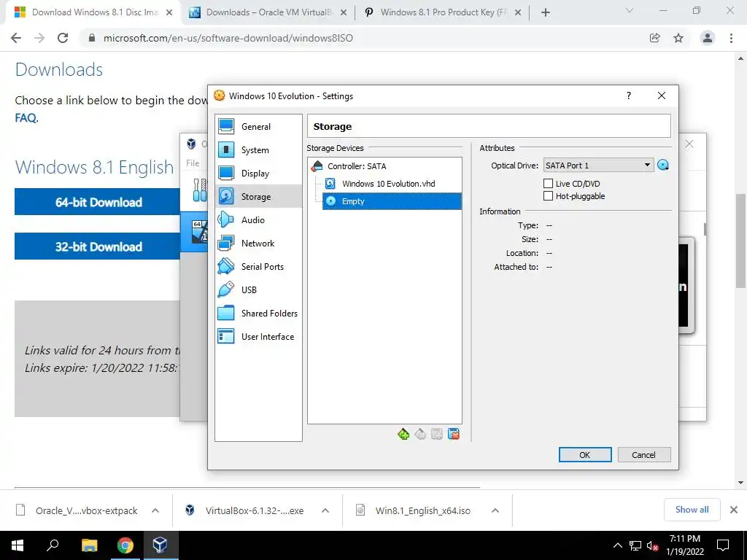The image size is (747, 560).
Task: Open User Interface settings category
Action: pyautogui.click(x=258, y=336)
